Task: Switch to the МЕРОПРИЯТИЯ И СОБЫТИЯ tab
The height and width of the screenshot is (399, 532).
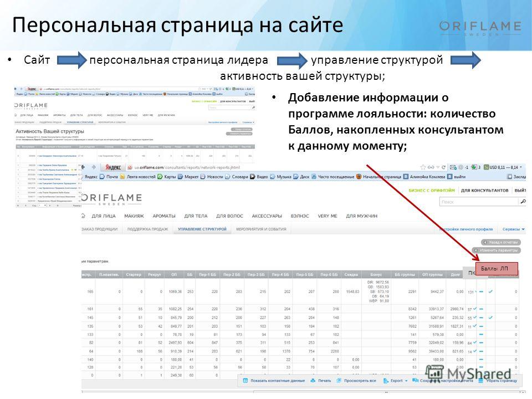Action: point(261,229)
